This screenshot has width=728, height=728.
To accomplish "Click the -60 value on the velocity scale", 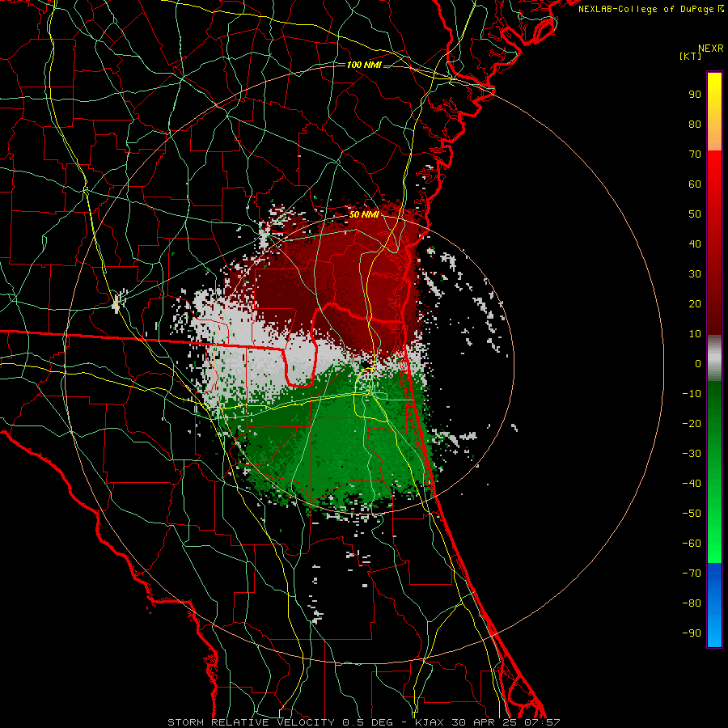I will [692, 544].
